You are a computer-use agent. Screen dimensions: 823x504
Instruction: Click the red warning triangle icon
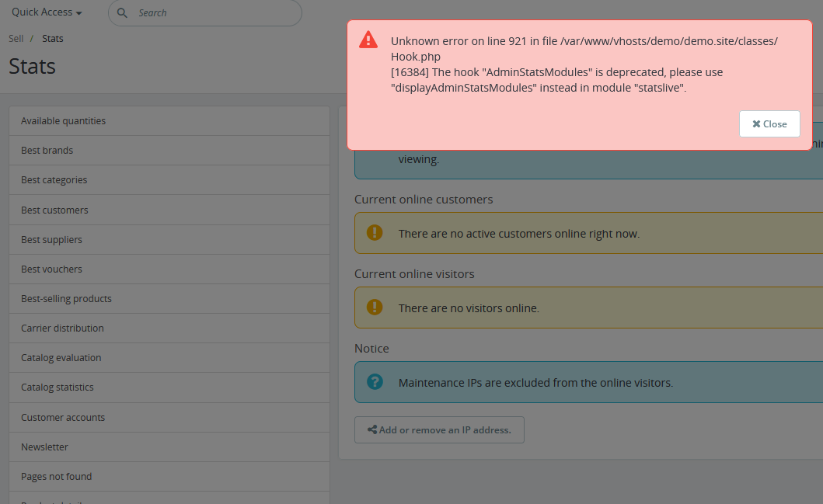(x=368, y=40)
